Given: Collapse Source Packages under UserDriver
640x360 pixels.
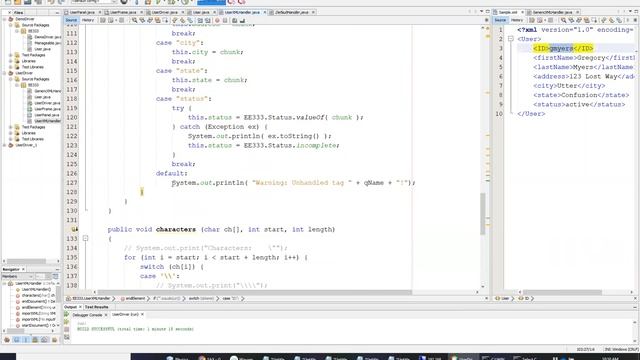Looking at the screenshot, I should pos(11,79).
